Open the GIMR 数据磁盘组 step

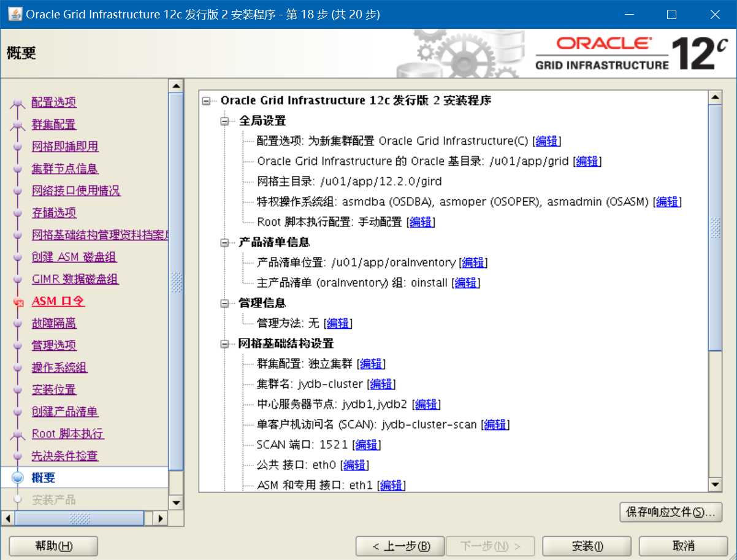[x=75, y=279]
